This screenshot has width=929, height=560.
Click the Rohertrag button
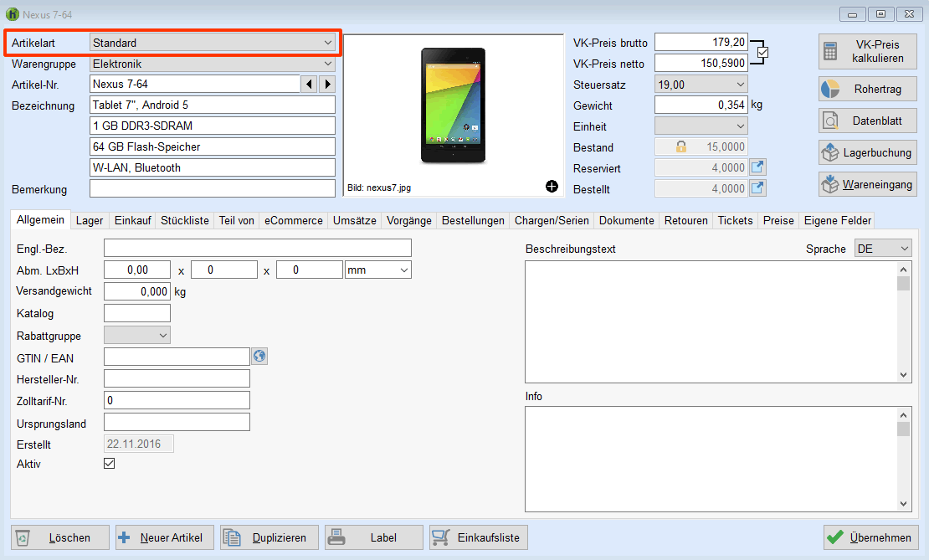click(x=868, y=89)
